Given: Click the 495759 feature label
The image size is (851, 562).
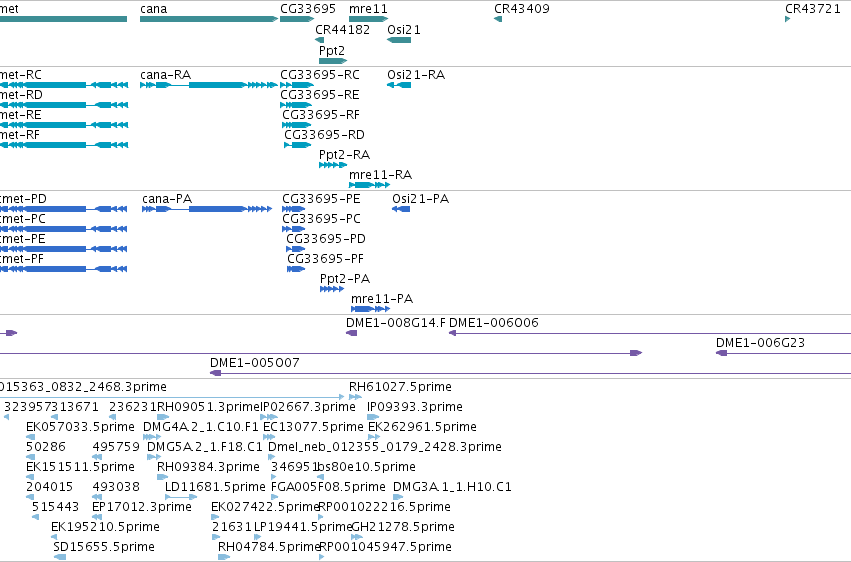Looking at the screenshot, I should coord(116,448).
